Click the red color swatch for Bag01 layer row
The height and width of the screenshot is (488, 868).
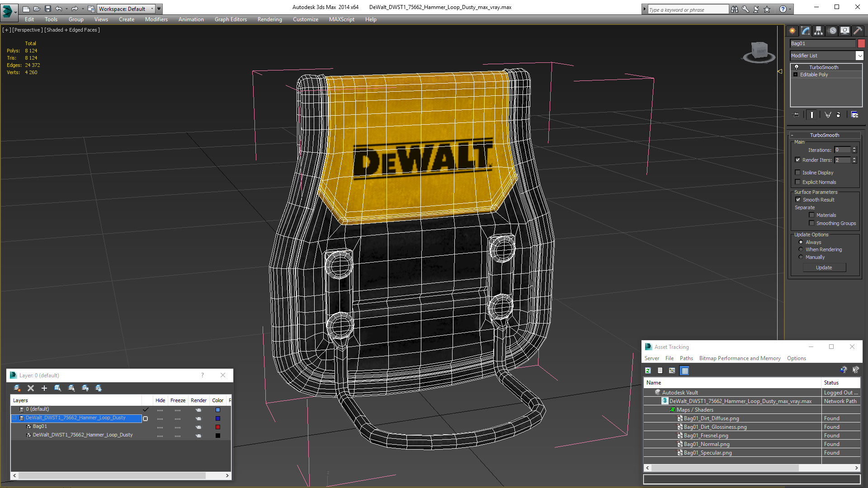coord(218,427)
